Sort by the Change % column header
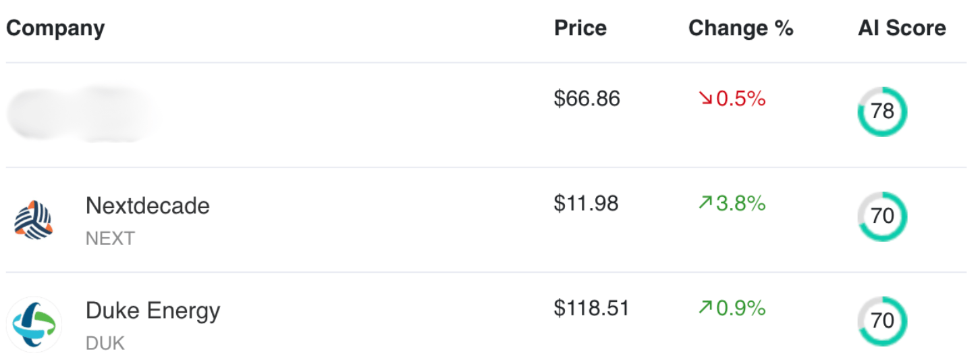Image resolution: width=980 pixels, height=362 pixels. [741, 28]
